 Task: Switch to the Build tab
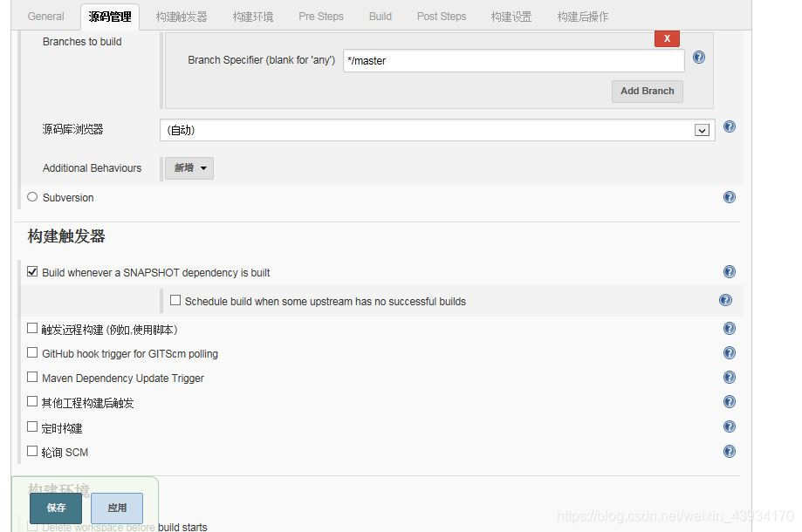coord(380,17)
